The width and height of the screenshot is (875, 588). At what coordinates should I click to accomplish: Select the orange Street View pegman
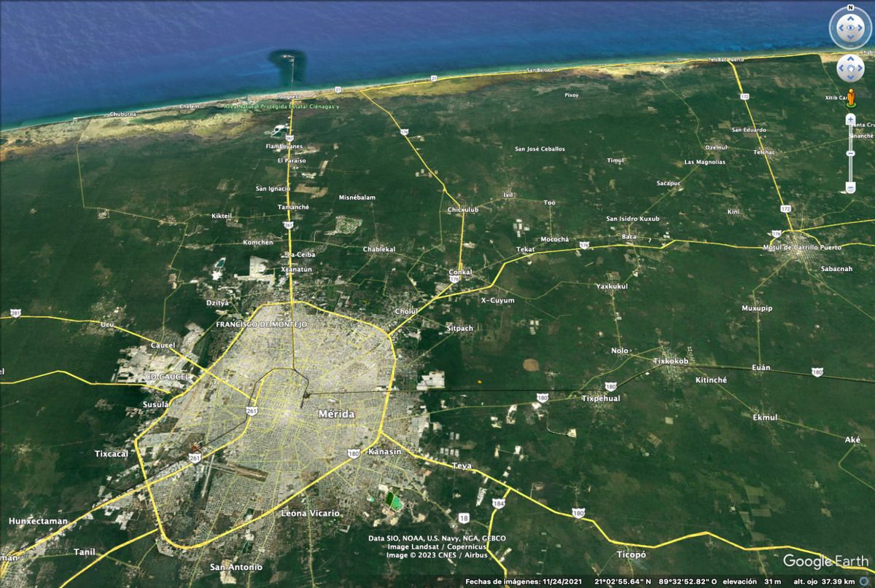(850, 96)
